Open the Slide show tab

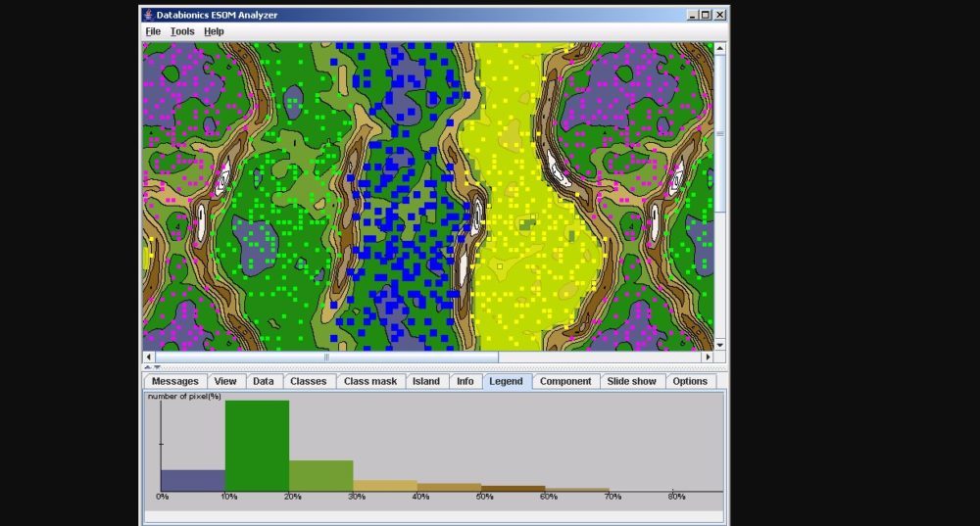tap(632, 381)
